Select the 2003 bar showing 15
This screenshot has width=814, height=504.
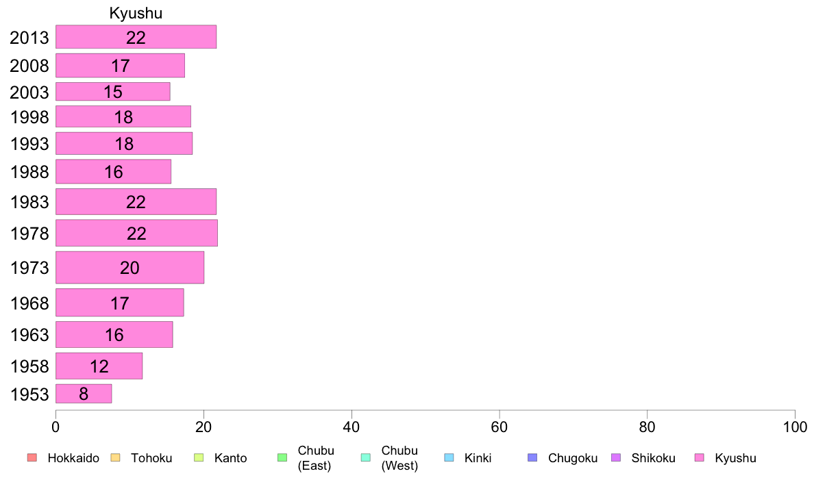point(112,92)
